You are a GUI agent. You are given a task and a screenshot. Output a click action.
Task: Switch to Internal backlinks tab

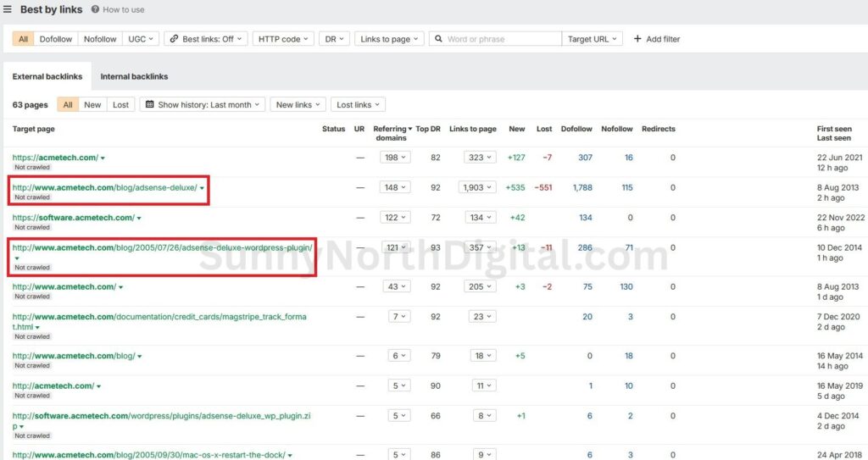tap(134, 76)
